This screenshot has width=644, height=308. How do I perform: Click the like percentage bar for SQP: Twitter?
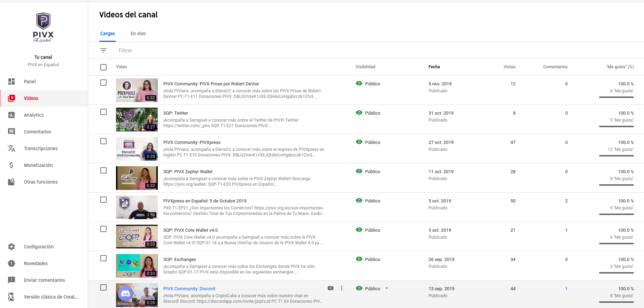tap(616, 126)
